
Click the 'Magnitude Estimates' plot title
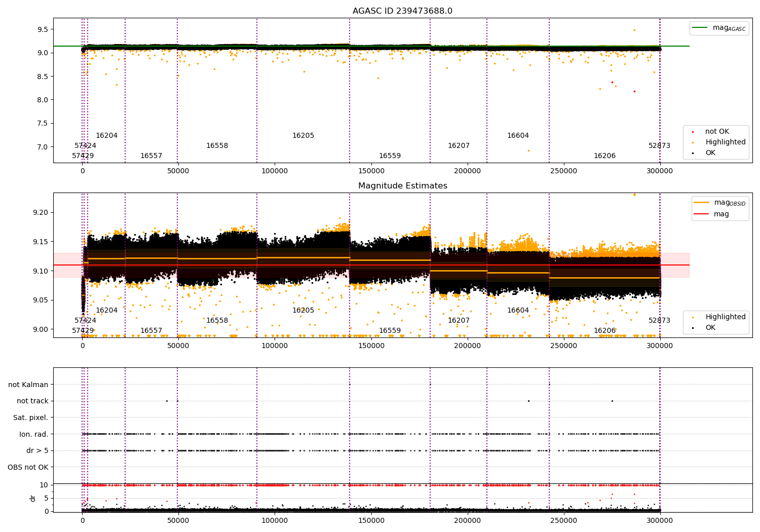(x=402, y=186)
